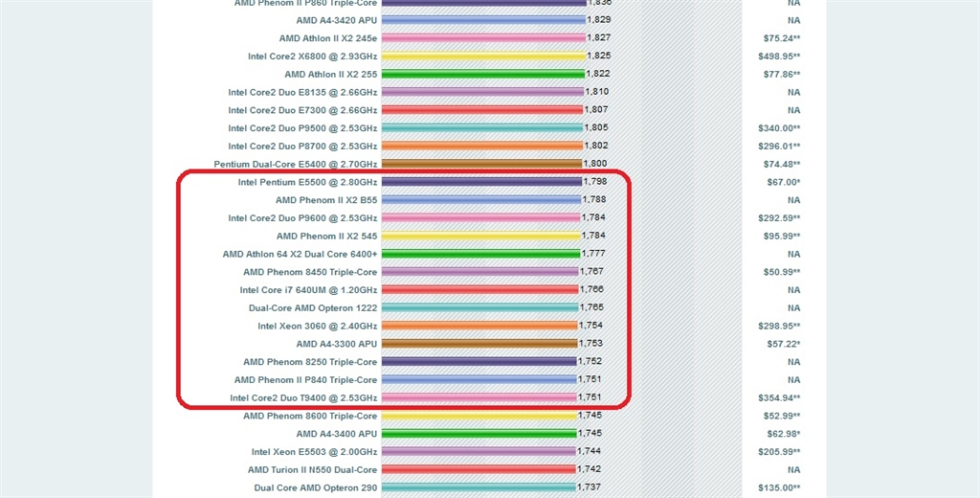This screenshot has width=980, height=498.
Task: Open AMD Athlon II X2 245e entry
Action: pos(328,38)
